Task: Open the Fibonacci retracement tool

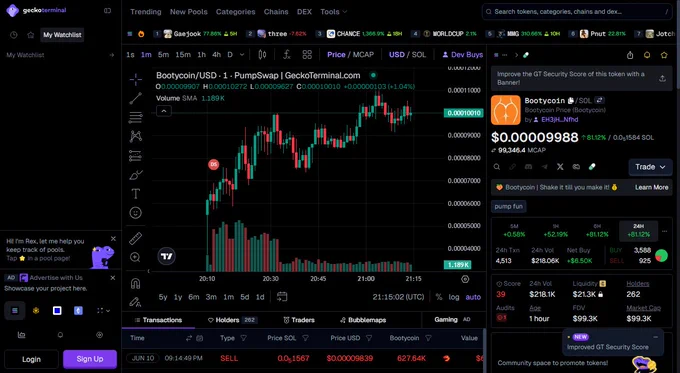Action: [135, 117]
